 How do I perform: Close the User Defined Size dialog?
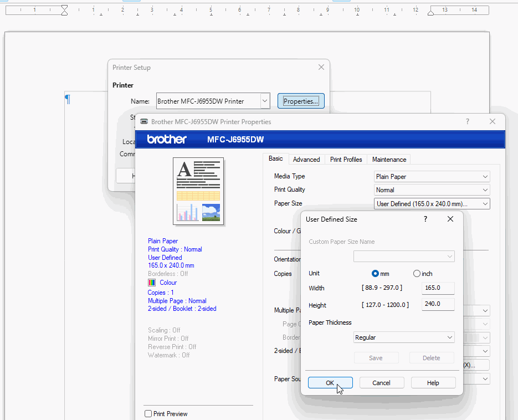[450, 219]
